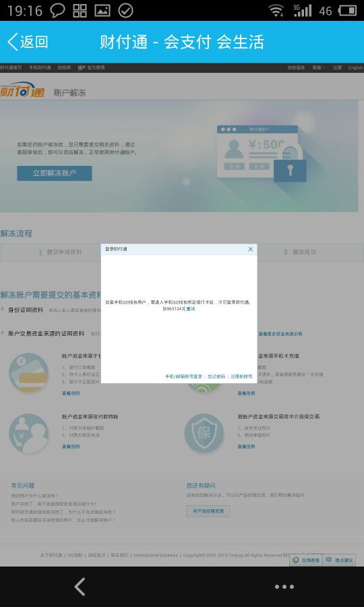364x607 pixels.
Task: Click the 解冻流程 heading
Action: 16,233
